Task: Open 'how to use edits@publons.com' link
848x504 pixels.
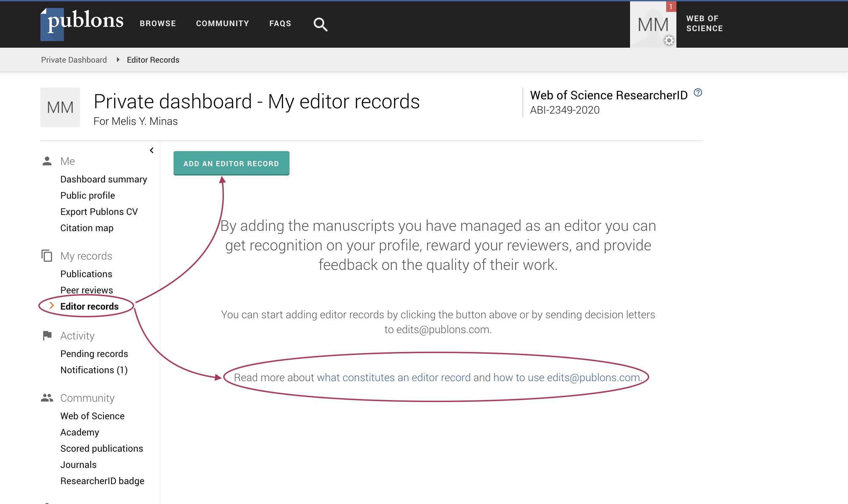Action: (x=567, y=378)
